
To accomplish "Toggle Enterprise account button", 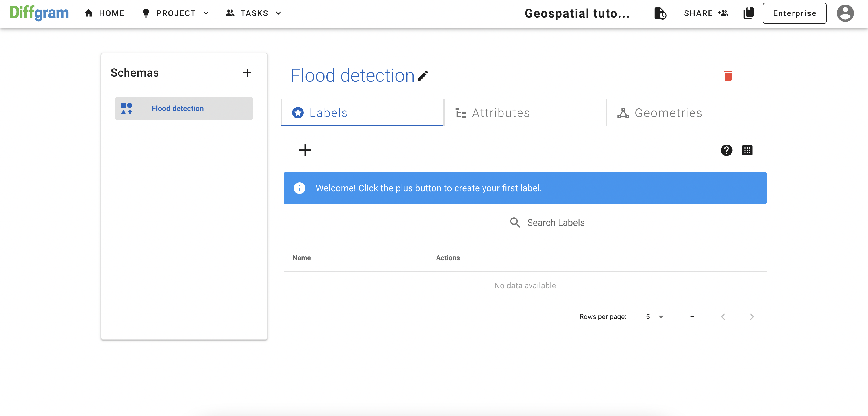I will [x=794, y=13].
